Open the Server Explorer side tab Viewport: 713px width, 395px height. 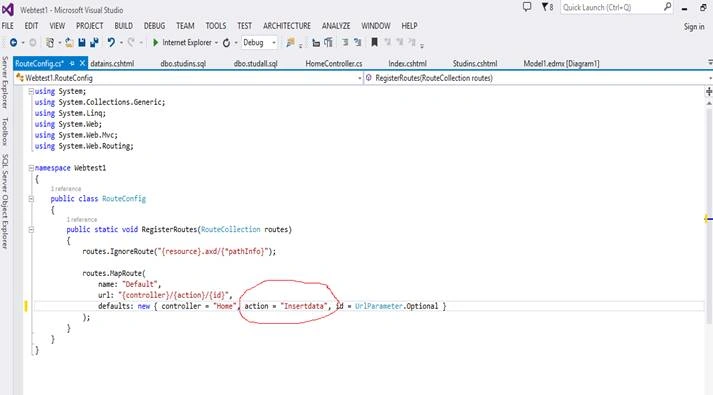pos(5,82)
